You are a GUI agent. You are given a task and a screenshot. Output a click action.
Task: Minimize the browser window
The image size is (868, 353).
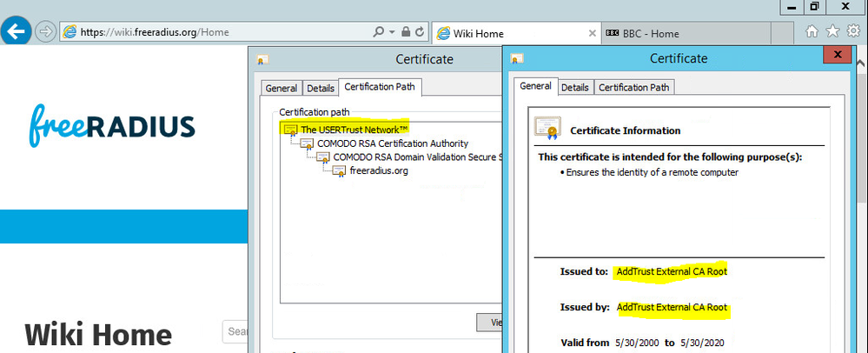point(792,7)
